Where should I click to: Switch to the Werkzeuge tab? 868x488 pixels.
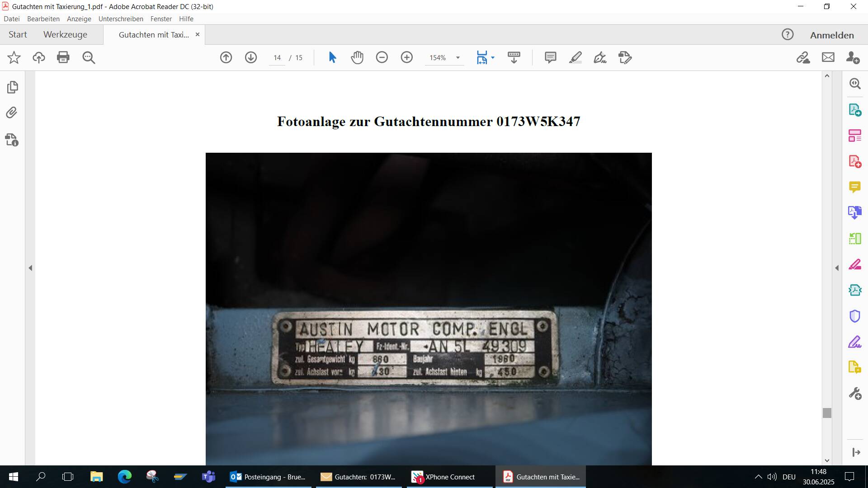click(x=65, y=35)
